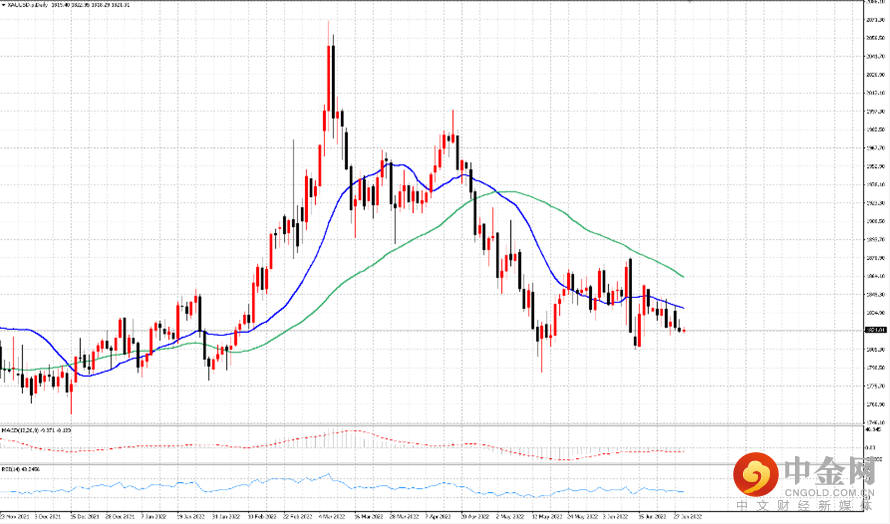This screenshot has width=890, height=524.
Task: Click the current price tag on the price scale
Action: tap(875, 330)
